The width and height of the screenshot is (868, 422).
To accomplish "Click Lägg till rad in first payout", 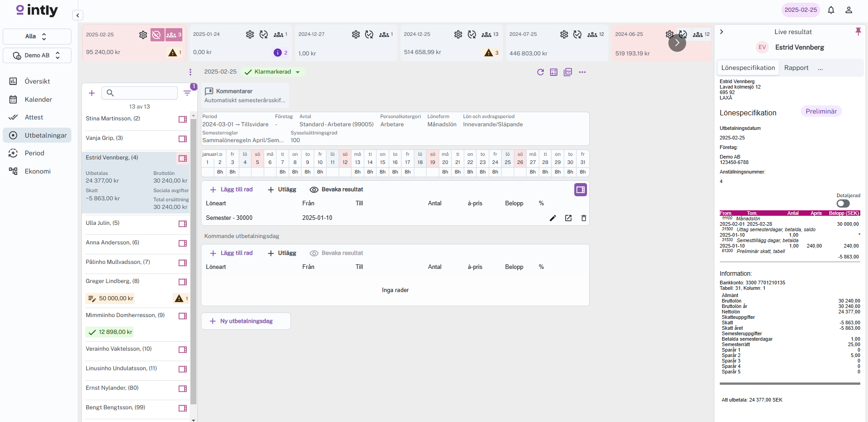I will (231, 189).
